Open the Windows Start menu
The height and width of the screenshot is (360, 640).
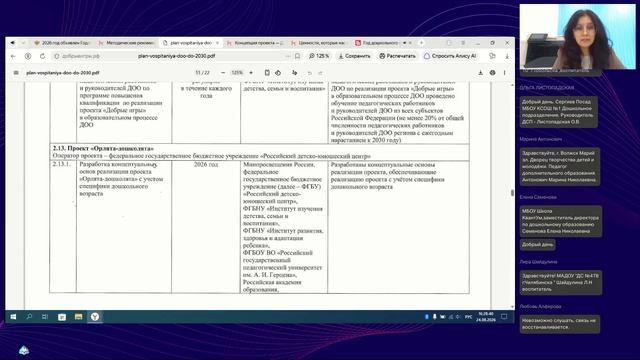coord(13,317)
